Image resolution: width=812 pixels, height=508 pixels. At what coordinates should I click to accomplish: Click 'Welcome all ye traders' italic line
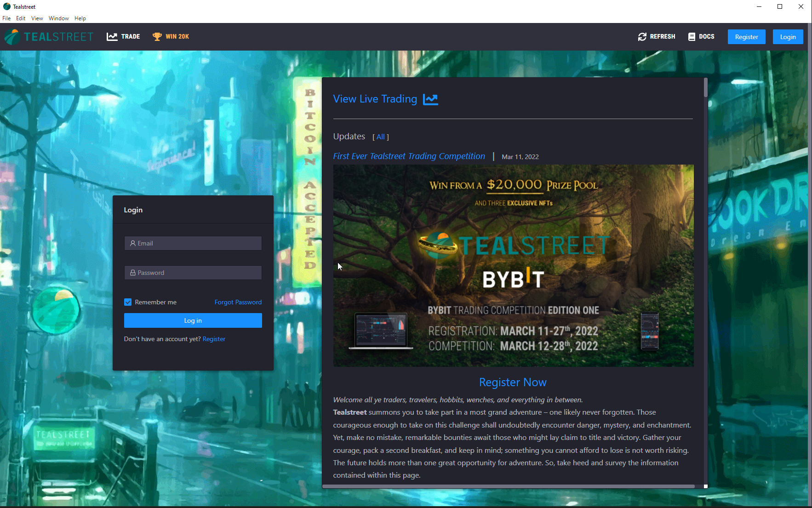pyautogui.click(x=458, y=400)
